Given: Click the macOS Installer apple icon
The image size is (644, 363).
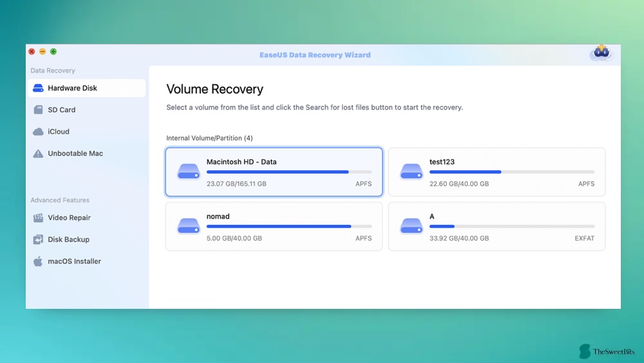Looking at the screenshot, I should [38, 262].
